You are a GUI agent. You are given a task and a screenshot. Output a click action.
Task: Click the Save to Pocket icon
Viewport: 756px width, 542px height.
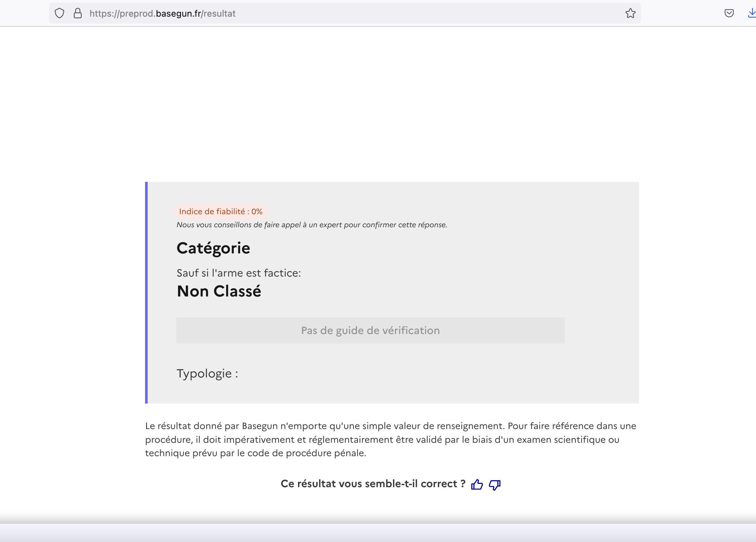(x=729, y=13)
